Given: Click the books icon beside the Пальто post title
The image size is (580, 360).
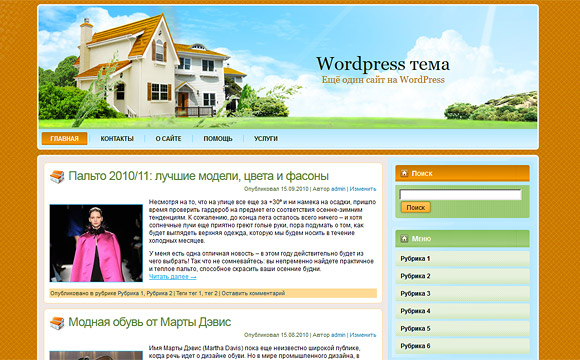Looking at the screenshot, I should point(57,176).
